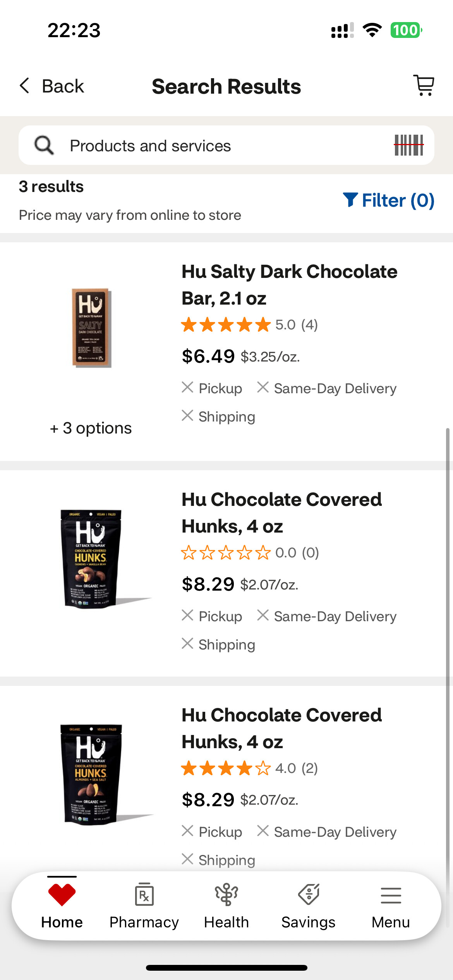Open Filter (0) options
Image resolution: width=453 pixels, height=980 pixels.
(389, 200)
